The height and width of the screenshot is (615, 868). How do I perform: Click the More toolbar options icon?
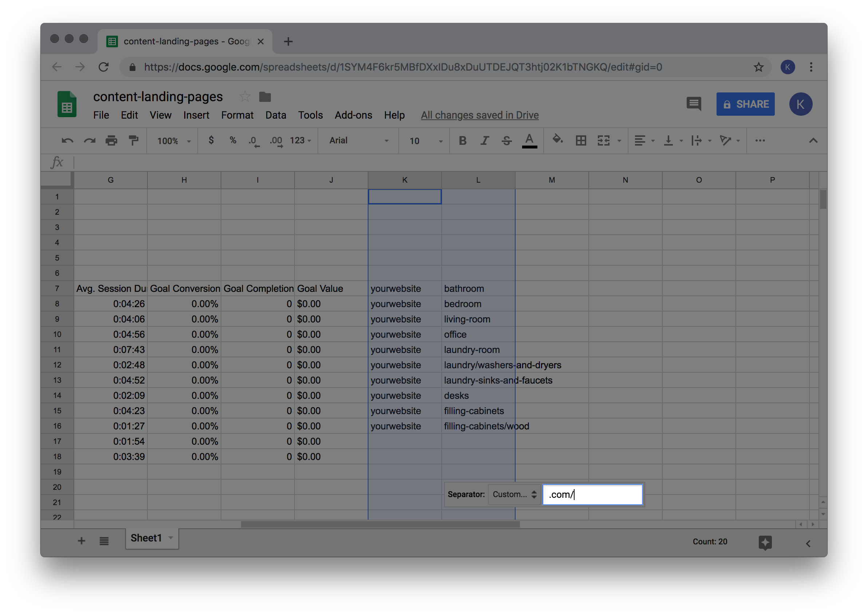[759, 140]
